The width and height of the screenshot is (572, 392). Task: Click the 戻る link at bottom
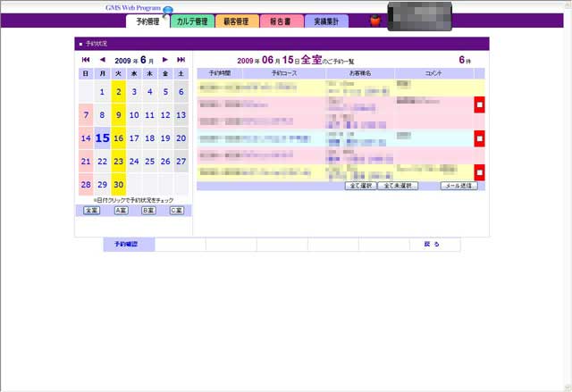coord(432,245)
